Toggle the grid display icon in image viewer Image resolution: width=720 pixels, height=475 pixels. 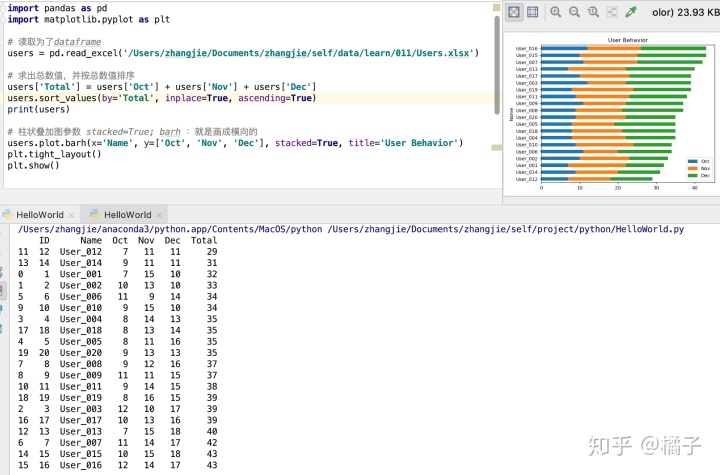click(533, 12)
